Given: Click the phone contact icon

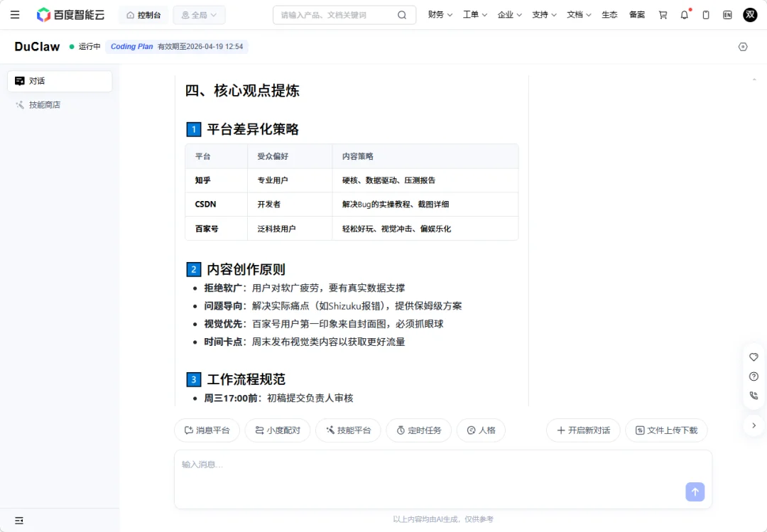Looking at the screenshot, I should [754, 396].
